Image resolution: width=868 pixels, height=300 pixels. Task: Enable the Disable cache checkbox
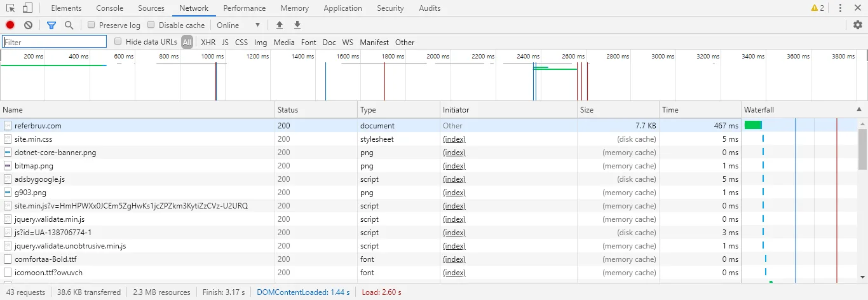[151, 25]
